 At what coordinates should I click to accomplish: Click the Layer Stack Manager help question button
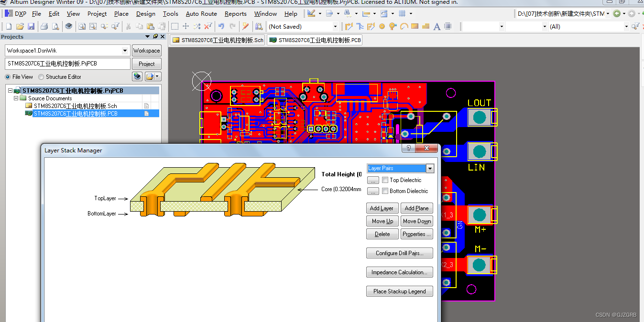pyautogui.click(x=408, y=149)
